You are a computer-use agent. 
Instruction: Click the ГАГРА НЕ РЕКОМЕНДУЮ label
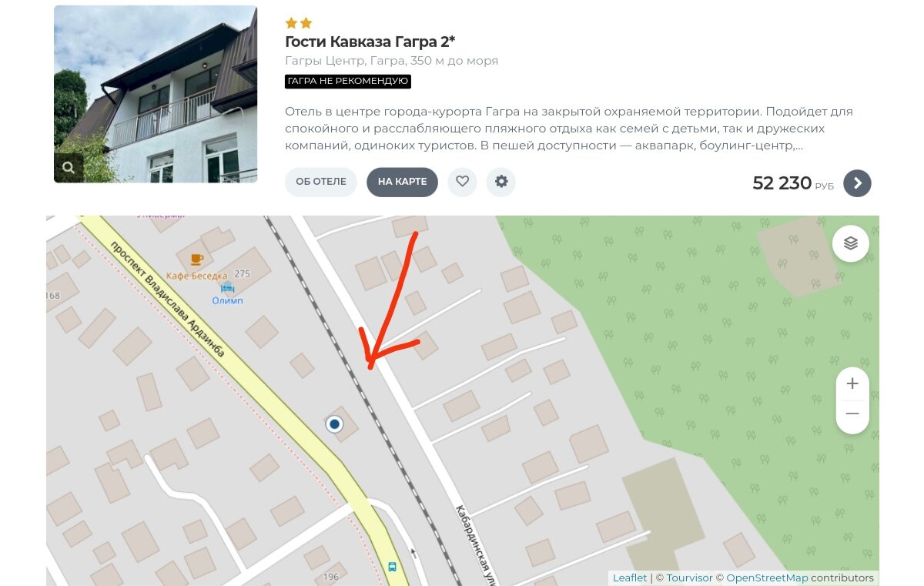[348, 81]
